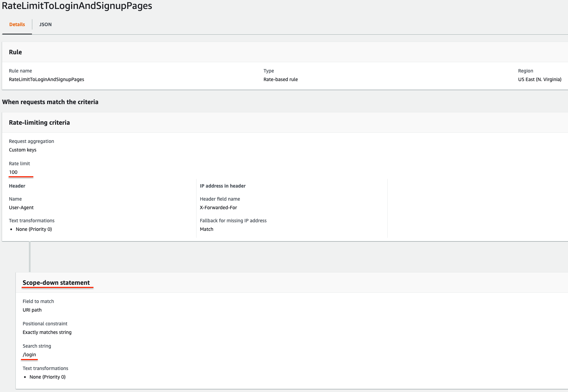Click the "Rate-limiting criteria" section heading

[39, 123]
